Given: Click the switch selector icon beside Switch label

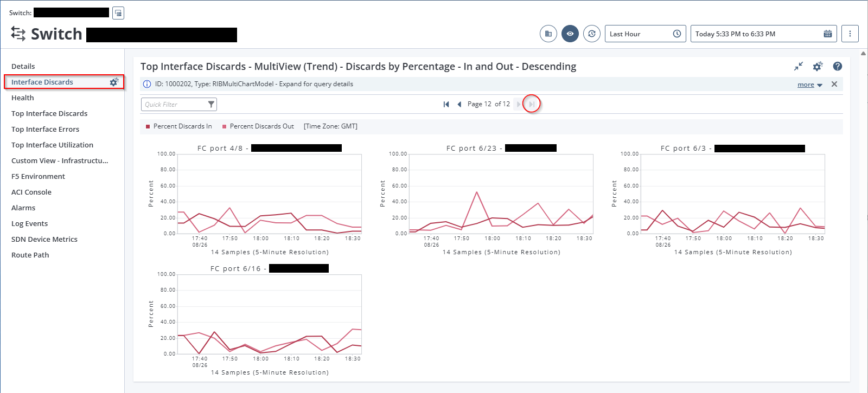Looking at the screenshot, I should (118, 13).
